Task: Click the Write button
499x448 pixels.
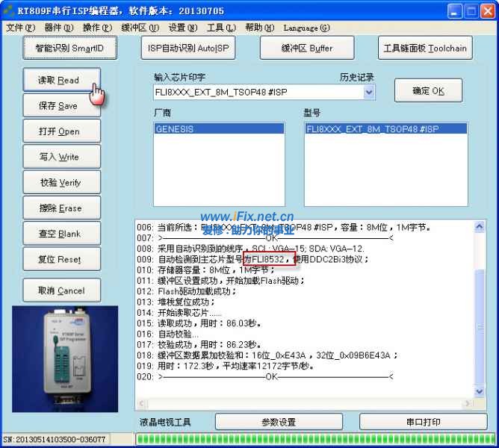Action: (59, 157)
